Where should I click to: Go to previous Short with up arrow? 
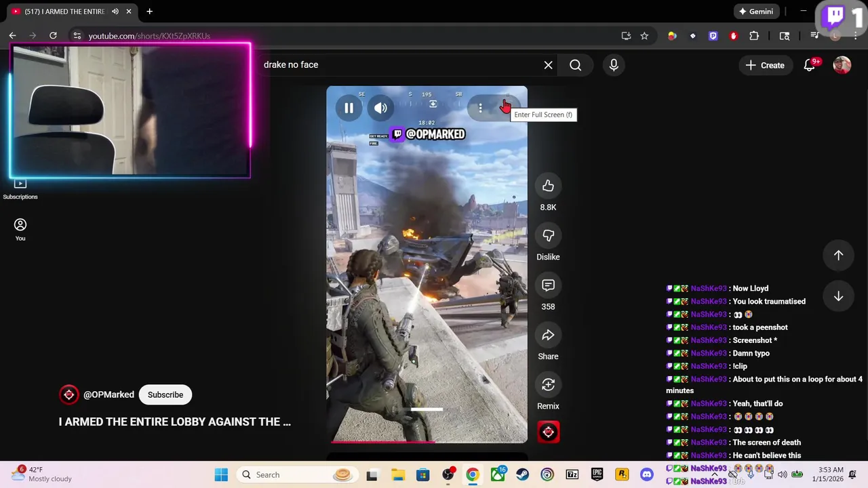coord(838,255)
